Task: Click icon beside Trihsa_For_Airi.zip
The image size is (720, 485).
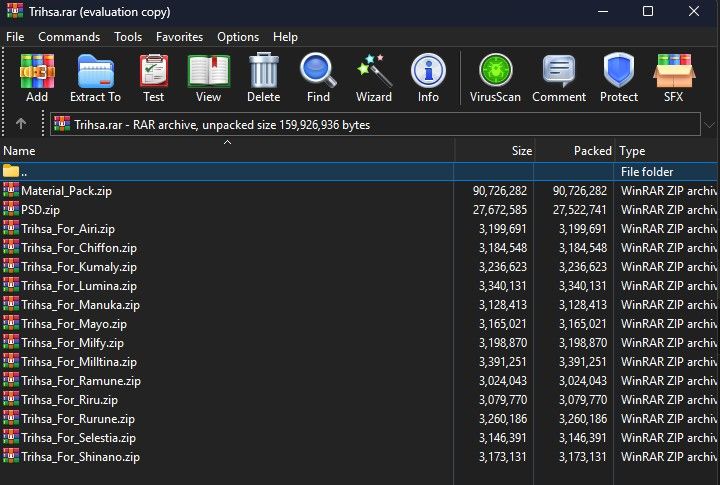Action: 11,228
